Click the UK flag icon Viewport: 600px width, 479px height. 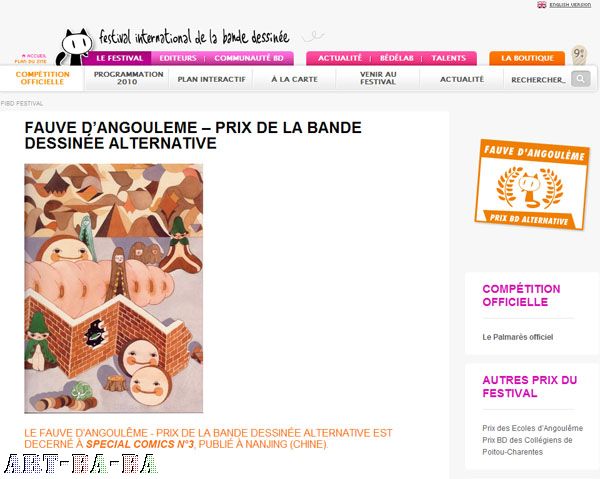(x=541, y=5)
